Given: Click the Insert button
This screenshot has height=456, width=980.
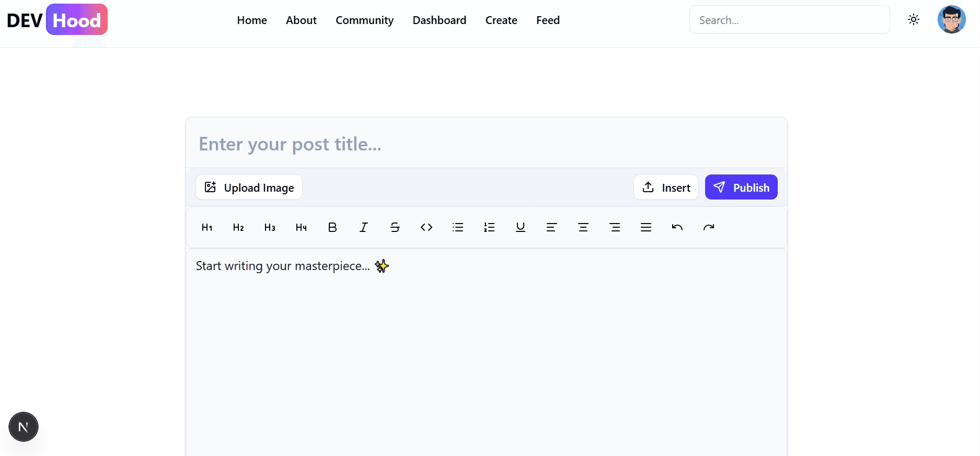Looking at the screenshot, I should (x=666, y=187).
